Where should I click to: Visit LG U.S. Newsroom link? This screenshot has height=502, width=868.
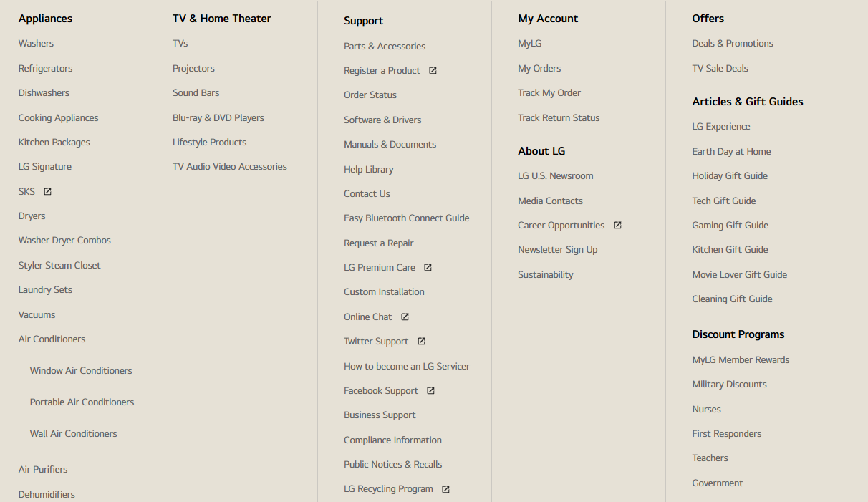[x=556, y=176]
